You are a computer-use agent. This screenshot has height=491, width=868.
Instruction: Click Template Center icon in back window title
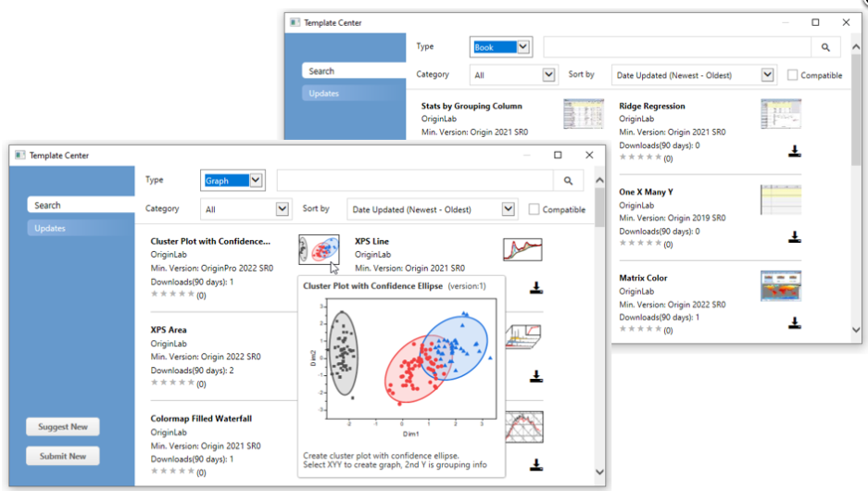tap(295, 22)
